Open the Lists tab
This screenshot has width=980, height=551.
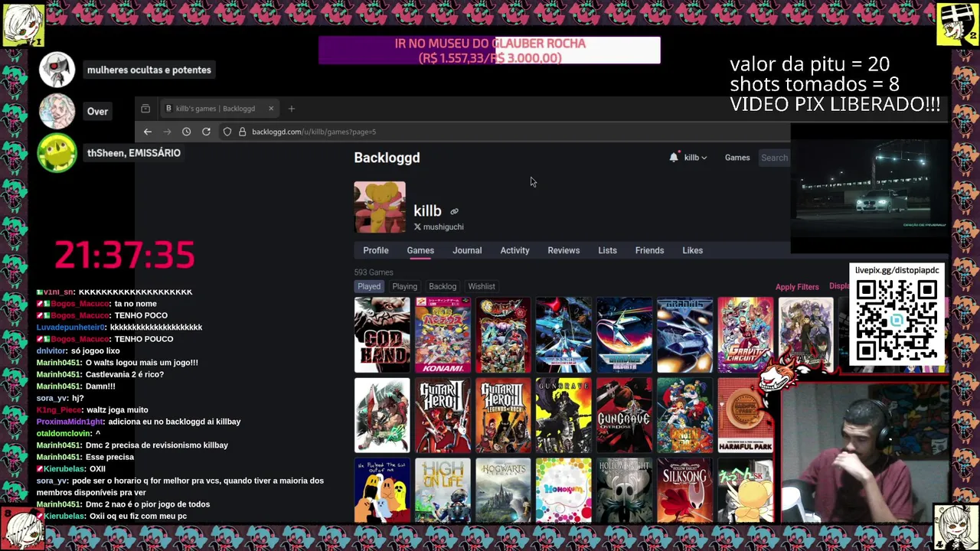coord(607,250)
